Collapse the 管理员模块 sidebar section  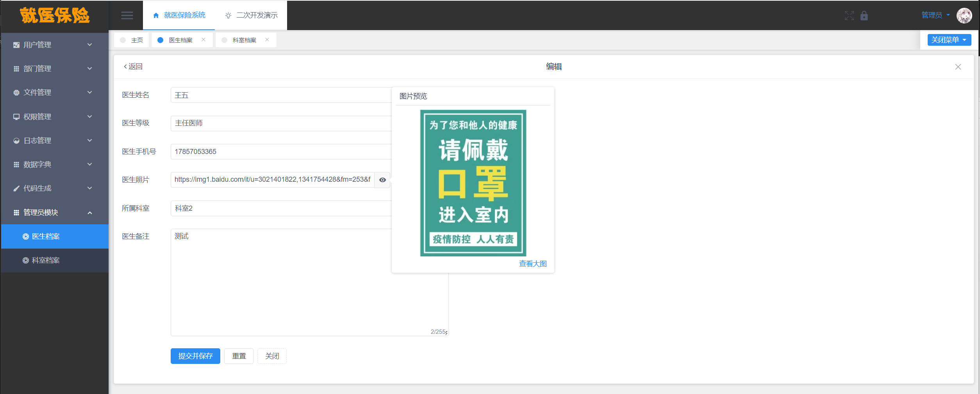coord(55,212)
